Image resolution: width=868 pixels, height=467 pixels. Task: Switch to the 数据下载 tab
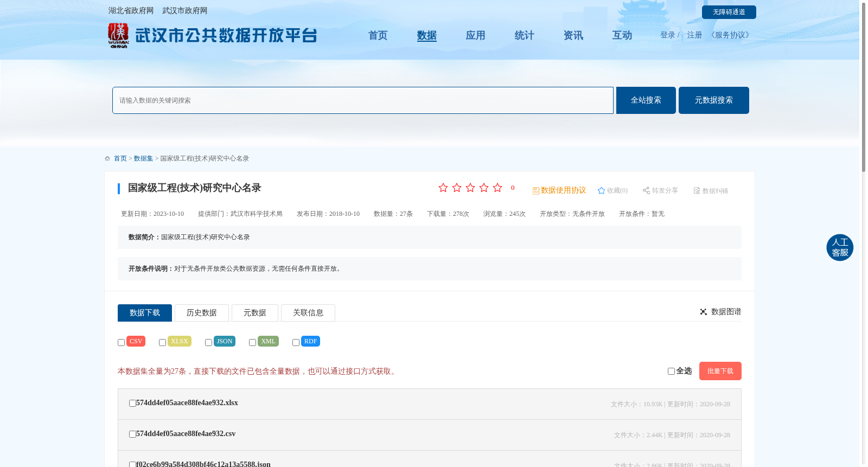point(145,313)
